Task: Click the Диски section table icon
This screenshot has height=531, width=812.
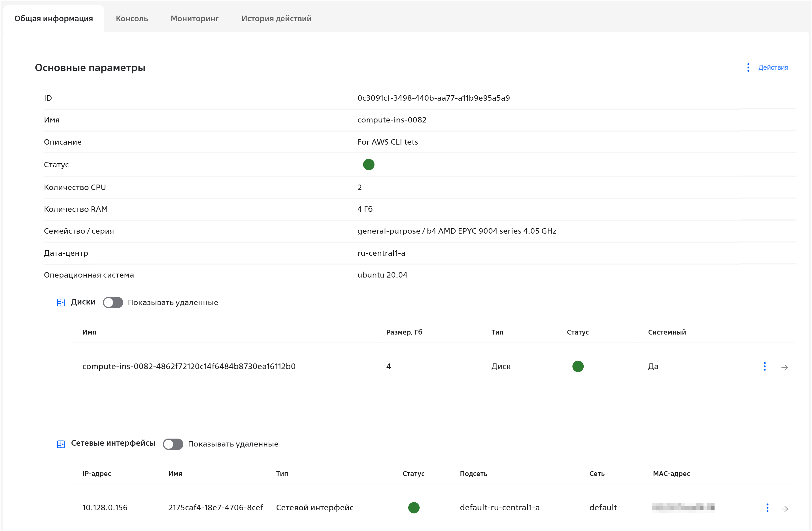Action: [x=61, y=302]
